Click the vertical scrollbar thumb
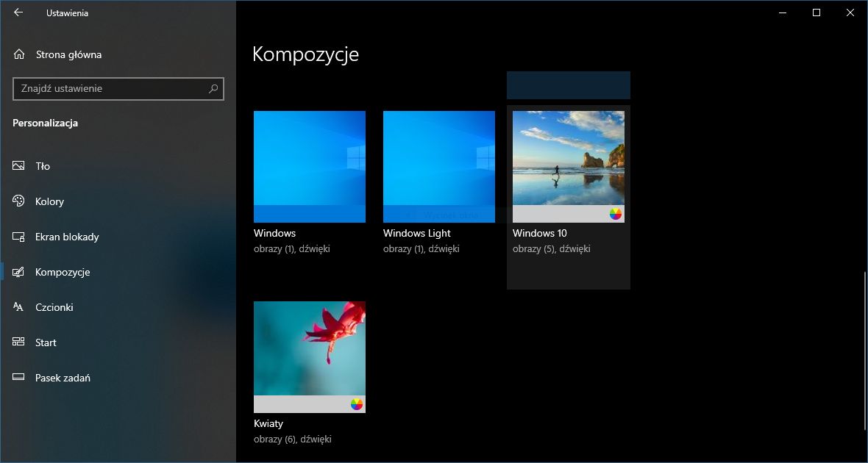 [865, 351]
